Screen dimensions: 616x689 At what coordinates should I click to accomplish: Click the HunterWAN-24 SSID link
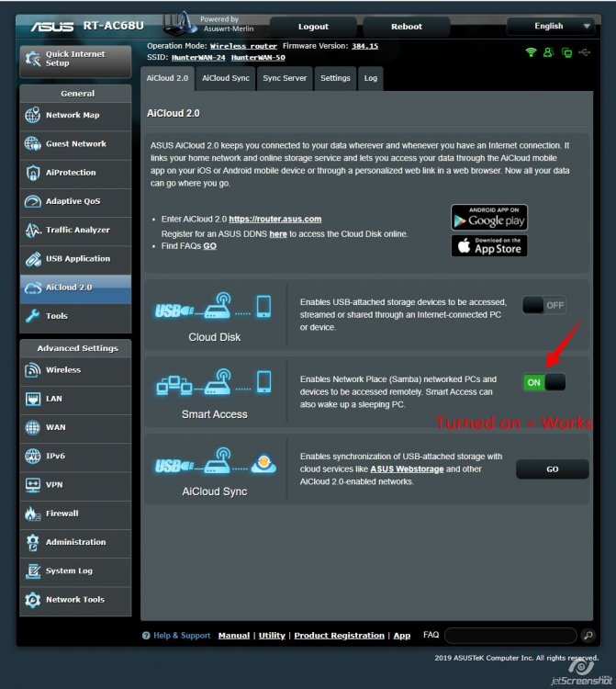tap(198, 58)
